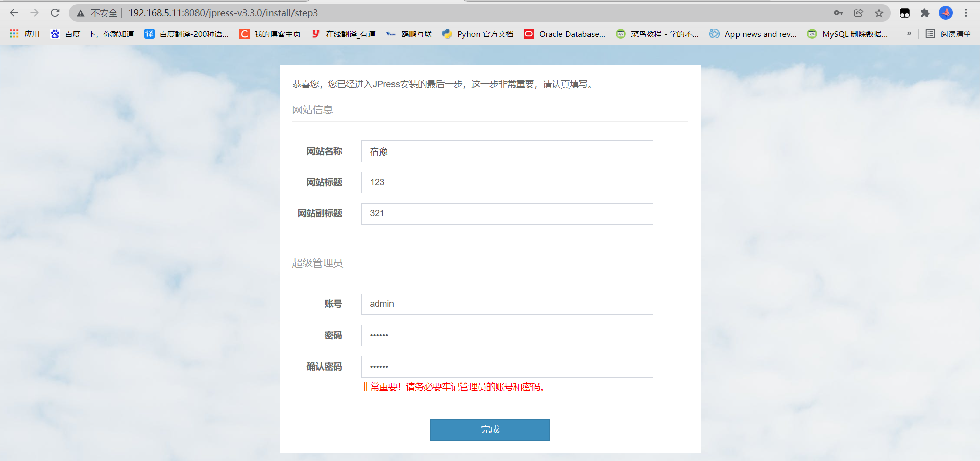Click the 密码 password field

coord(507,335)
